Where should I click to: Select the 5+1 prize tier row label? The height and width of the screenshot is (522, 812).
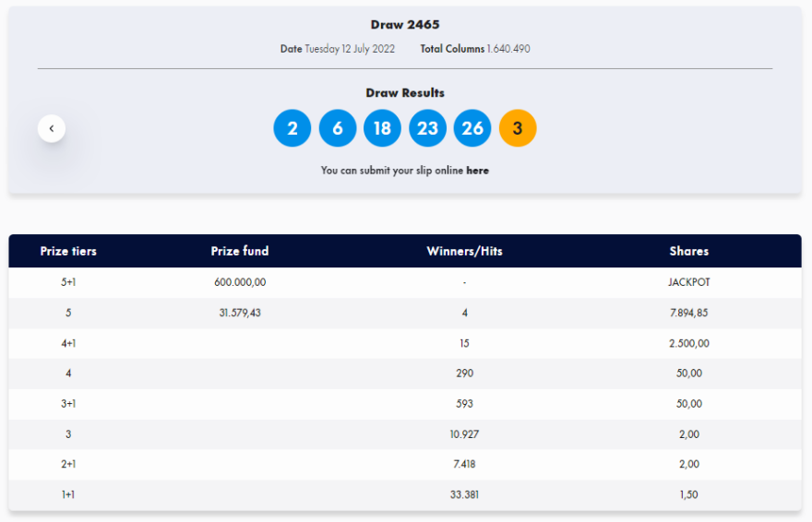click(x=68, y=282)
